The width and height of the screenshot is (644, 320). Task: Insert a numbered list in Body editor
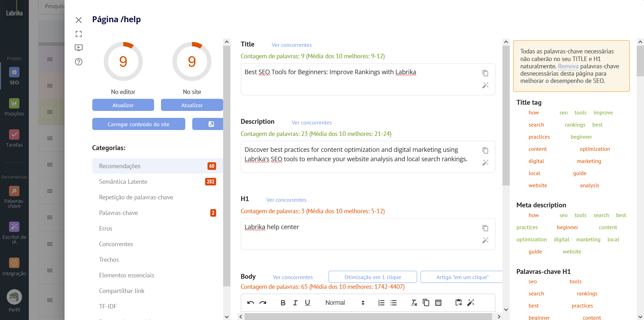pos(381,303)
